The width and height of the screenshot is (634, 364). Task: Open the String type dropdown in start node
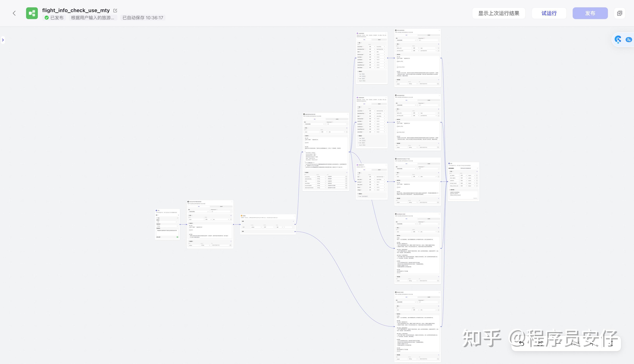click(x=167, y=226)
